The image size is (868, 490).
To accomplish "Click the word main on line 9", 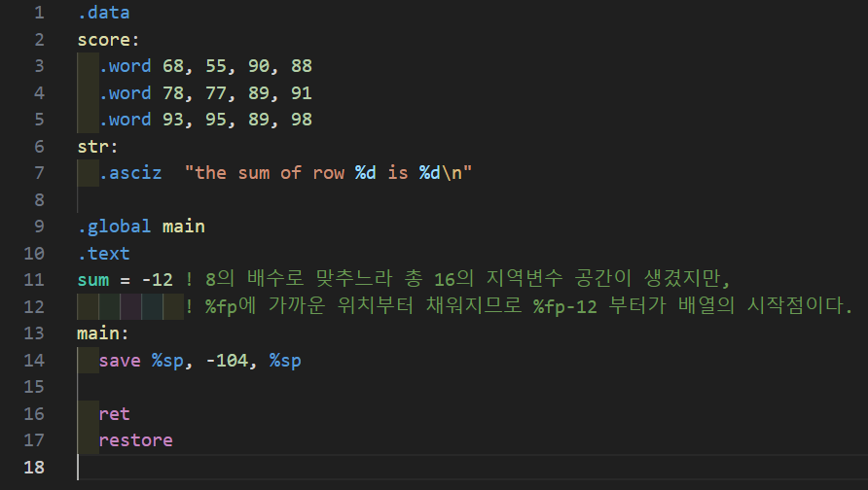I will [x=184, y=227].
